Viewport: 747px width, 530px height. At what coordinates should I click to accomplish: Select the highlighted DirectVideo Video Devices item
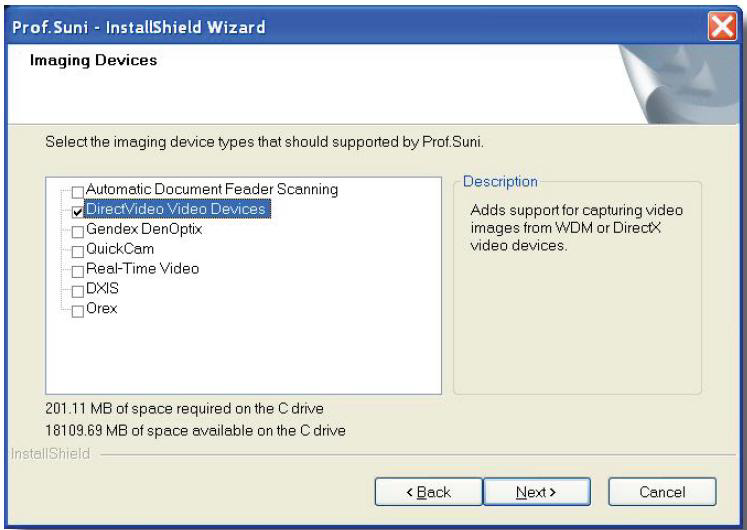point(177,209)
